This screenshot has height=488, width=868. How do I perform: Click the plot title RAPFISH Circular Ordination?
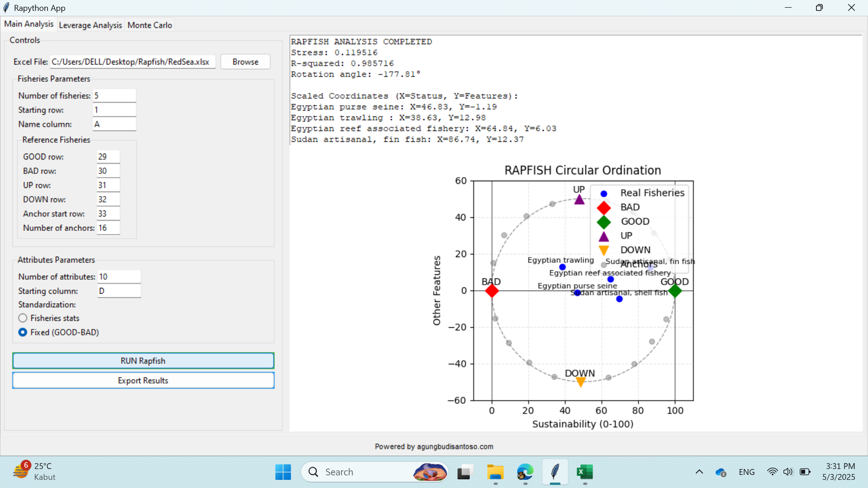tap(583, 170)
